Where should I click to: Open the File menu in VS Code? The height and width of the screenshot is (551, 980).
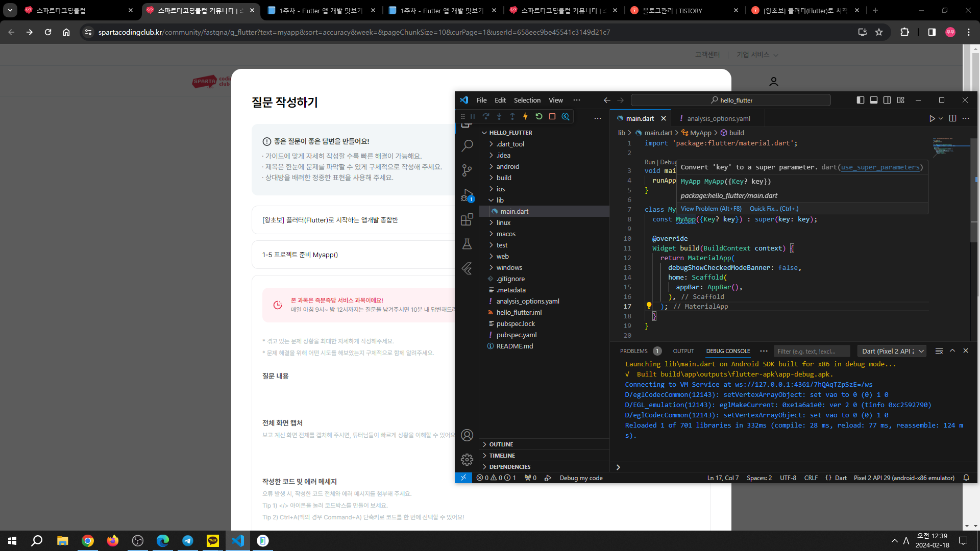[x=481, y=101]
